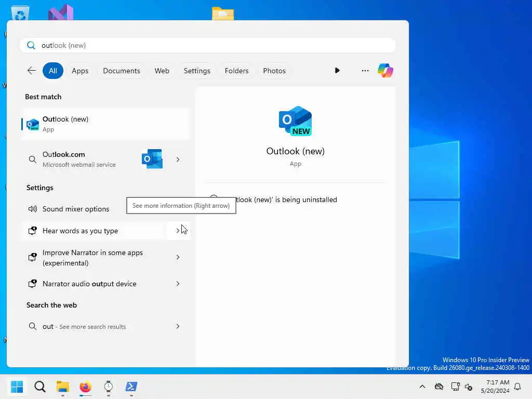
Task: Expand the Outlook.com result chevron
Action: 178,159
